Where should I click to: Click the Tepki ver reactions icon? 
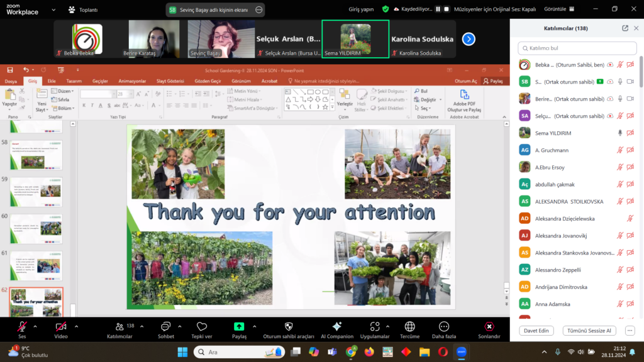[x=202, y=327]
